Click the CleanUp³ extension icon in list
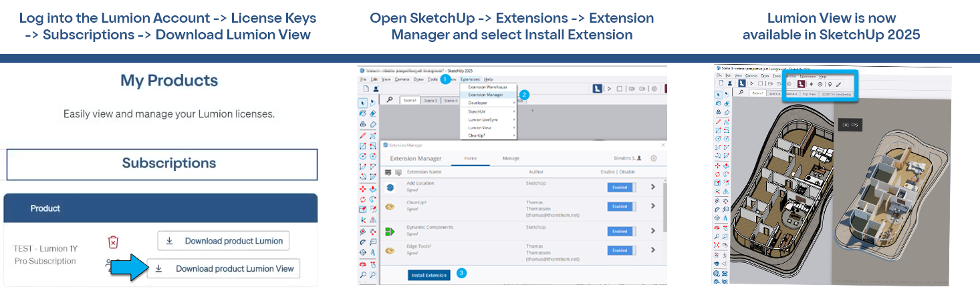This screenshot has width=980, height=289. tap(390, 206)
